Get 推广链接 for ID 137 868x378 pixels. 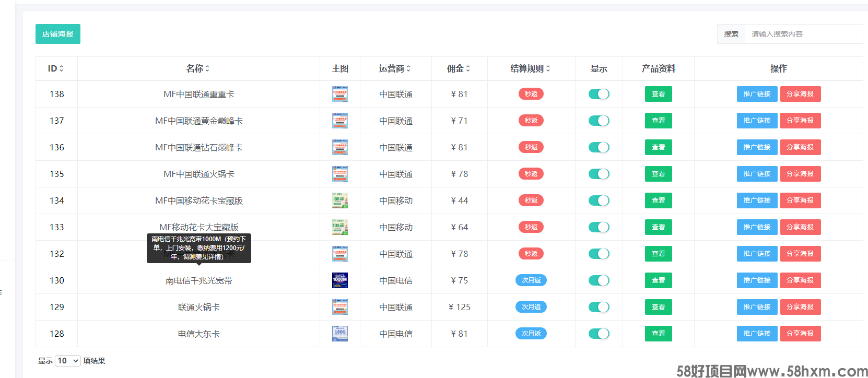[757, 121]
